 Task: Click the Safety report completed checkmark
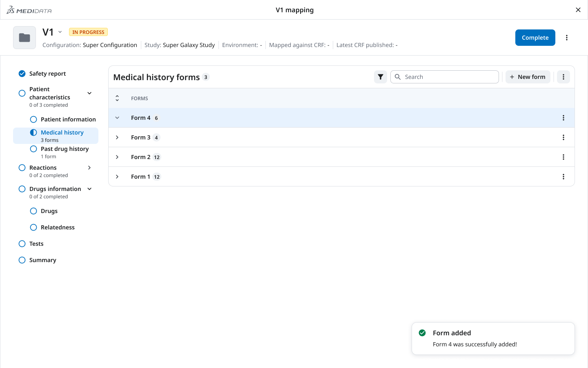pos(22,73)
